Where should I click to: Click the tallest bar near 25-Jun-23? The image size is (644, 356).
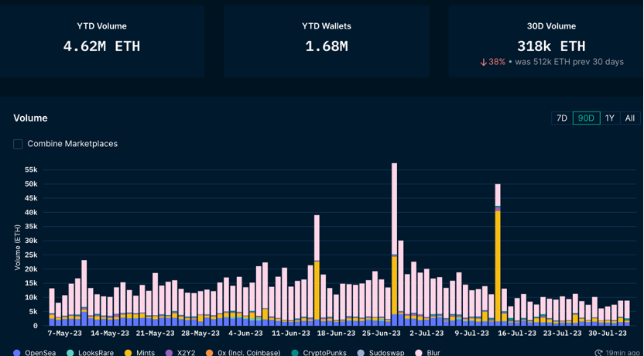pyautogui.click(x=394, y=245)
